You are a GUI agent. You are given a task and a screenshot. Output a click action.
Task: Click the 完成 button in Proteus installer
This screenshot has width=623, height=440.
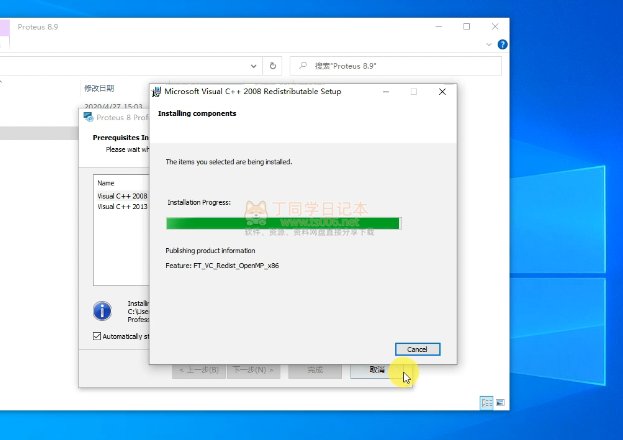click(x=315, y=370)
